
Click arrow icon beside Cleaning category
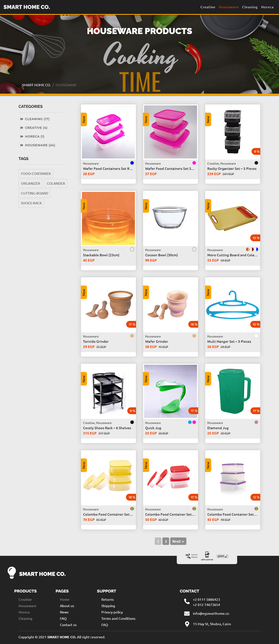(x=22, y=119)
